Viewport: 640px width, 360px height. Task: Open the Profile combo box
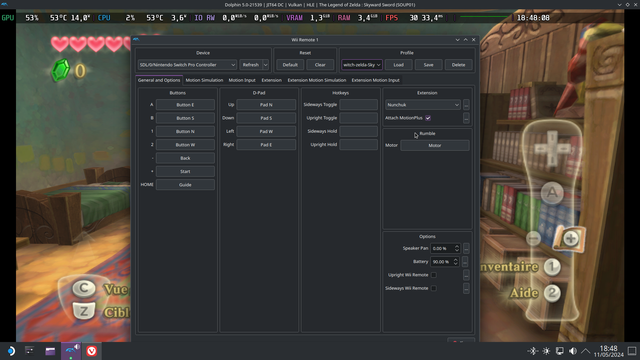pos(362,65)
